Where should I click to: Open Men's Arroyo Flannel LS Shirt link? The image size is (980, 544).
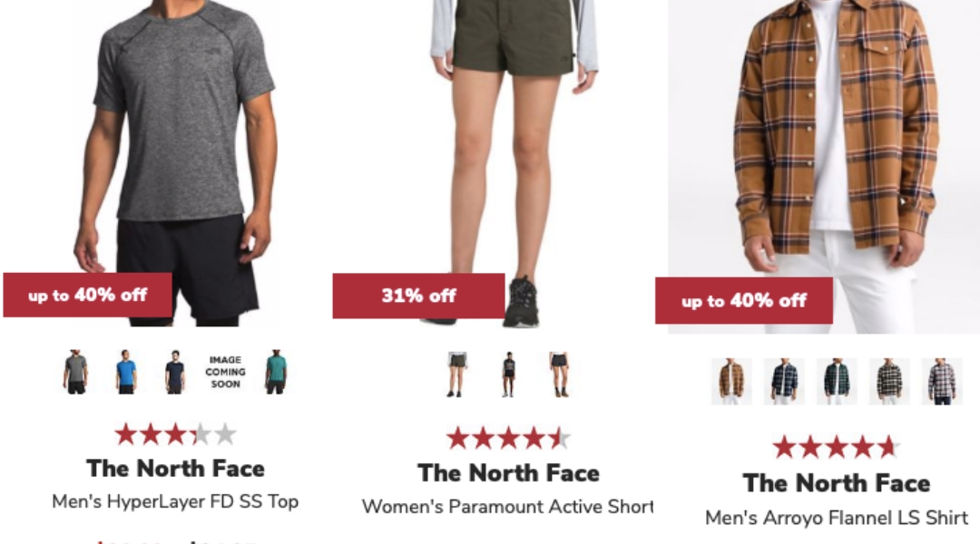click(x=837, y=518)
